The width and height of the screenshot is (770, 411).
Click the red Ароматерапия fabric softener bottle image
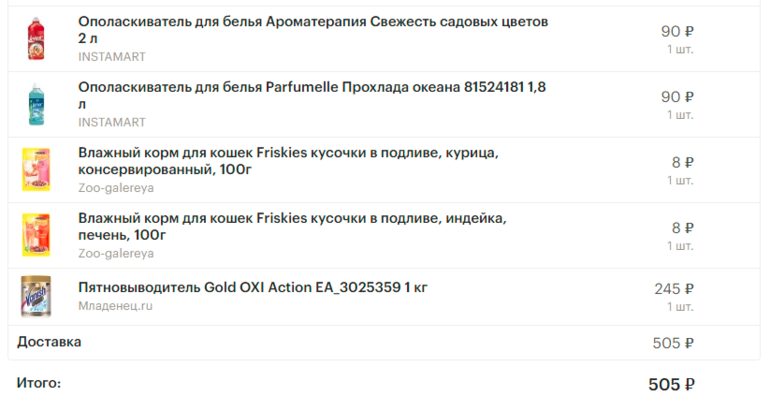click(36, 38)
